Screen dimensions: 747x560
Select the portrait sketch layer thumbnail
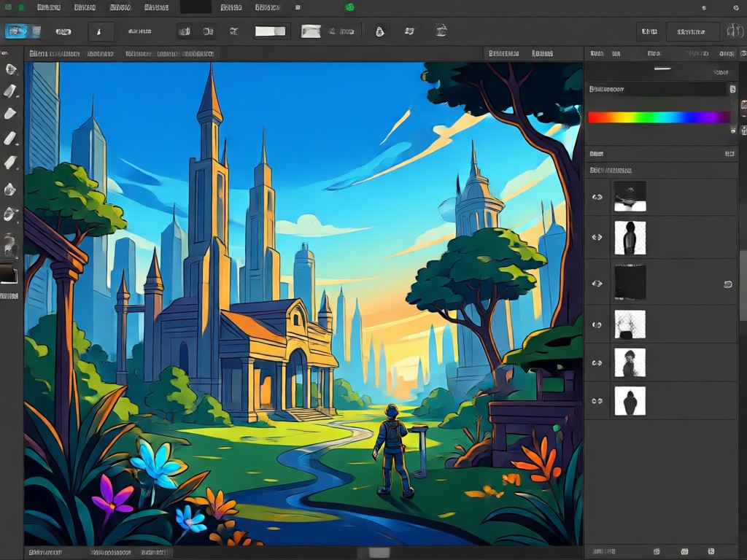(x=630, y=363)
